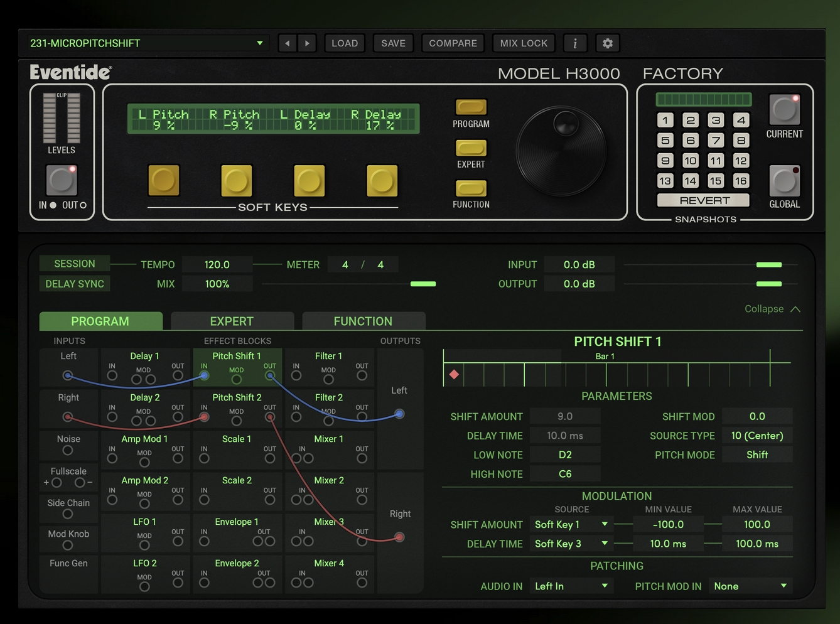Toggle the IN/OUT bypass button
Viewport: 840px width, 624px height.
pyautogui.click(x=62, y=181)
